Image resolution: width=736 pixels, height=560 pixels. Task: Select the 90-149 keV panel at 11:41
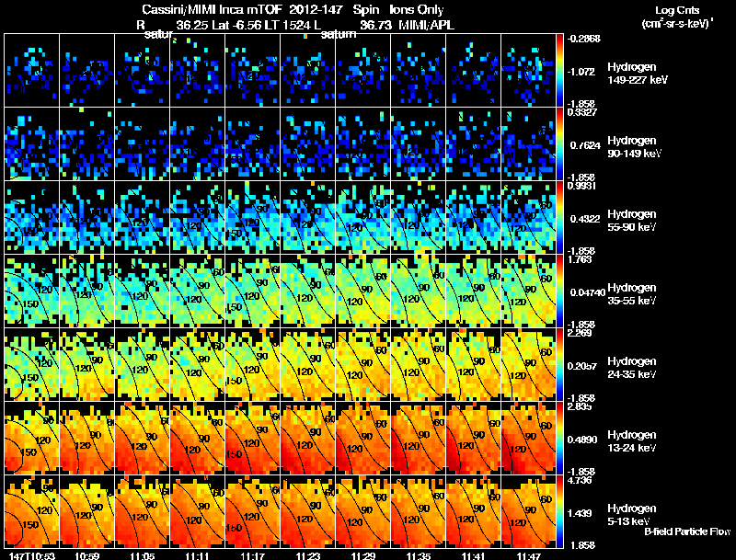coord(473,144)
